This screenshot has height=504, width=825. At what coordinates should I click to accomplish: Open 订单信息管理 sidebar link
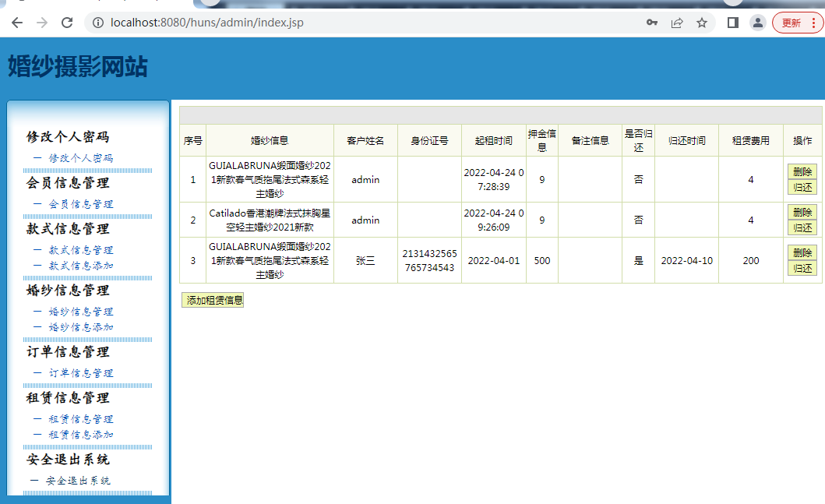81,373
